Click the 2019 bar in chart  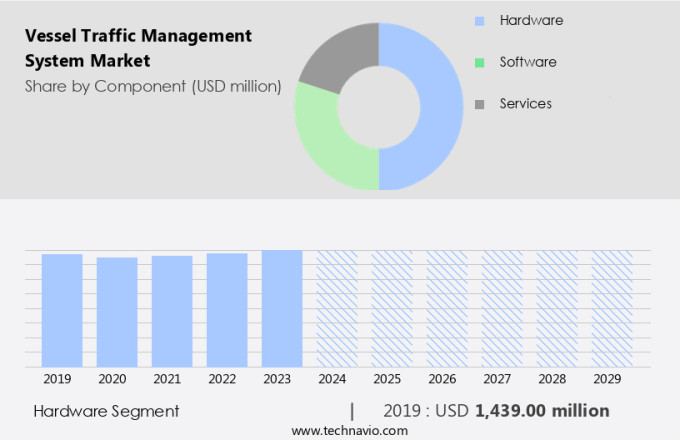[62, 310]
